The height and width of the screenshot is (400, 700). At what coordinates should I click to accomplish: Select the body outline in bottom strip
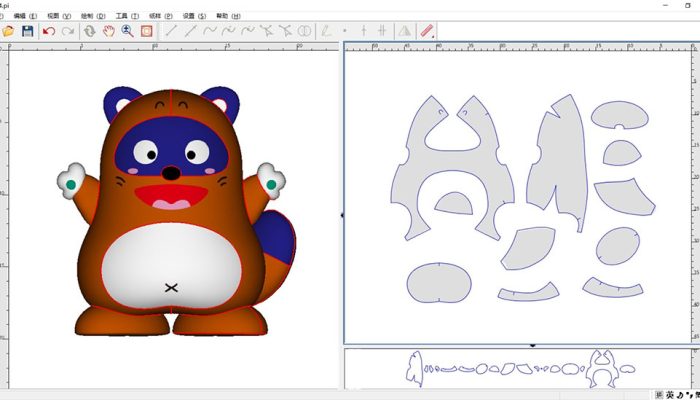pos(602,369)
